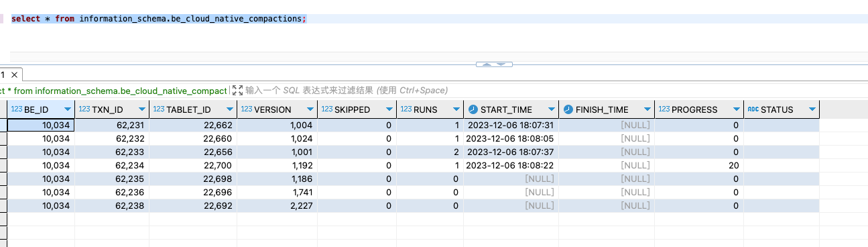
Task: Open the VERSION column filter dropdown arrow
Action: click(x=310, y=109)
